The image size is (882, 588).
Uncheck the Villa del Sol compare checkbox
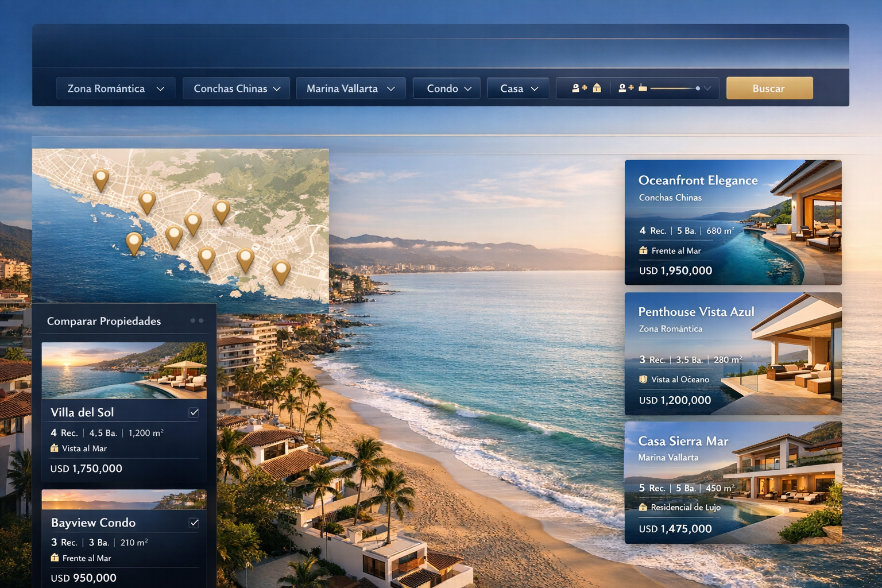pos(194,412)
